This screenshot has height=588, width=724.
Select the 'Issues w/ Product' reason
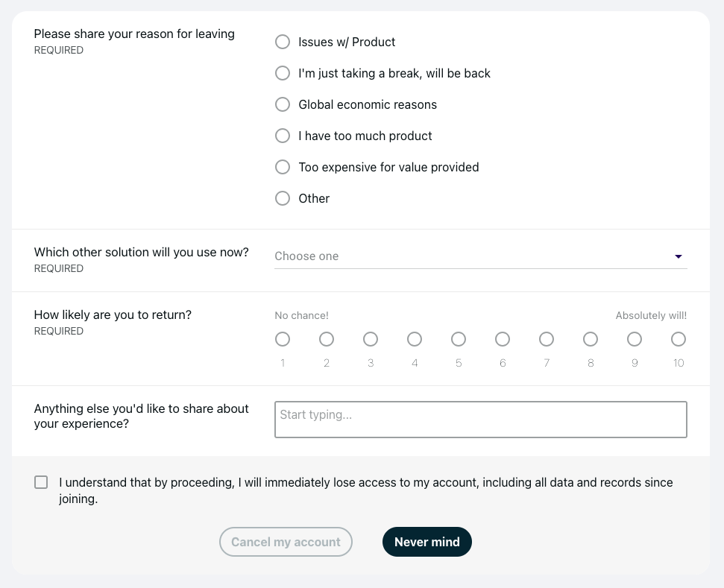tap(283, 42)
